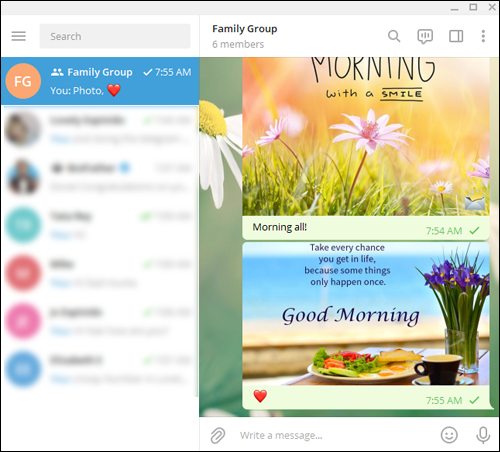The height and width of the screenshot is (452, 500).
Task: Open search in Family Group chat
Action: click(394, 36)
